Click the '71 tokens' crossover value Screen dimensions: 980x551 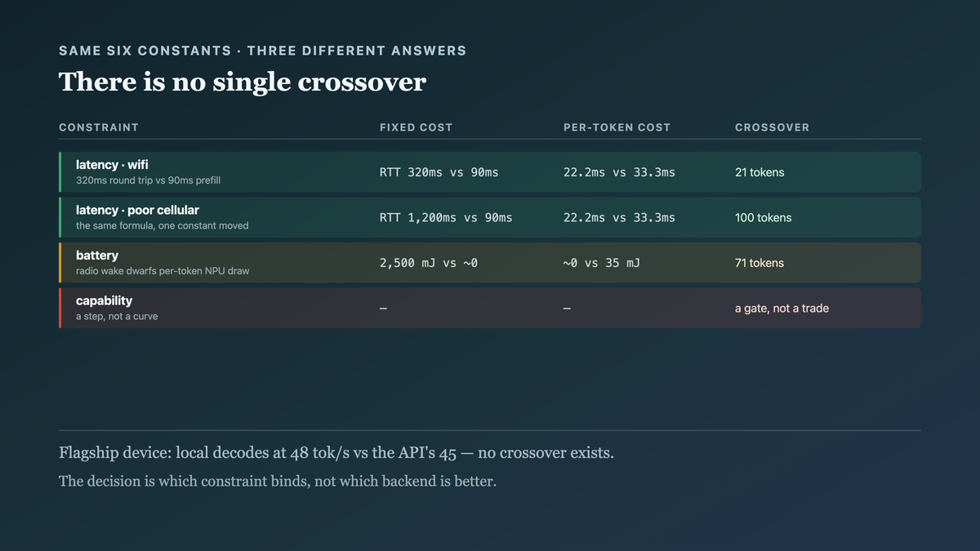click(759, 263)
